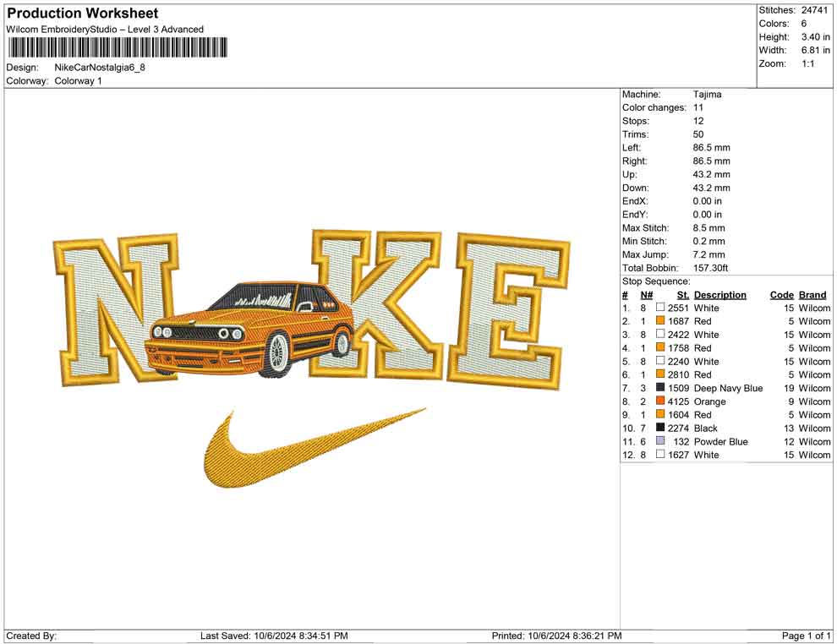The width and height of the screenshot is (837, 644).
Task: Click the Max Stitch value 8.5 mm
Action: tap(708, 228)
